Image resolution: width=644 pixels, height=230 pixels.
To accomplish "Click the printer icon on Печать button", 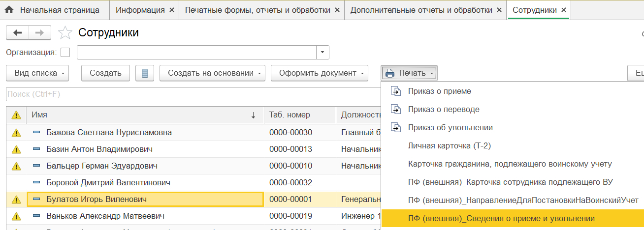I will 390,73.
